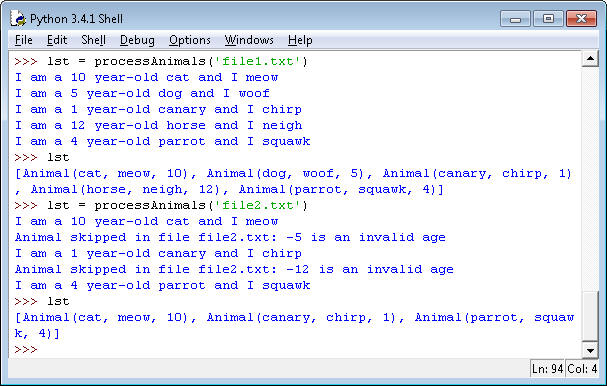Viewport: 607px width, 386px height.
Task: Click the '-5 is an invalid age' message line
Action: coord(230,237)
